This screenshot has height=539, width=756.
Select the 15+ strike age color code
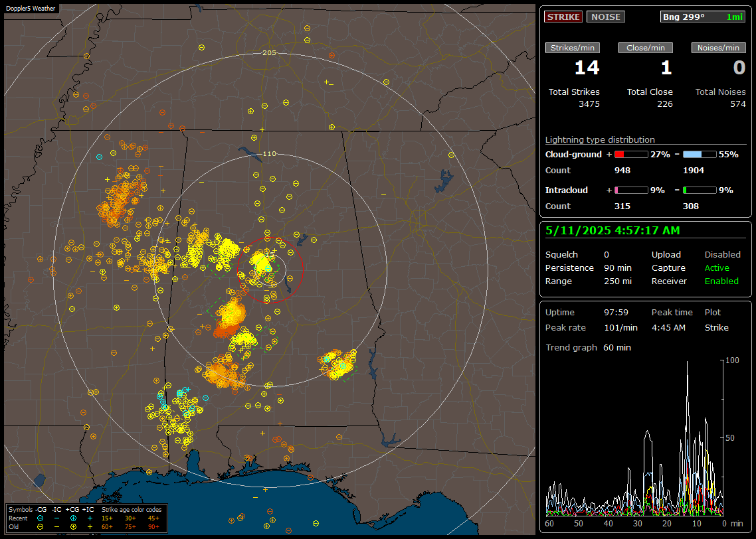[107, 518]
